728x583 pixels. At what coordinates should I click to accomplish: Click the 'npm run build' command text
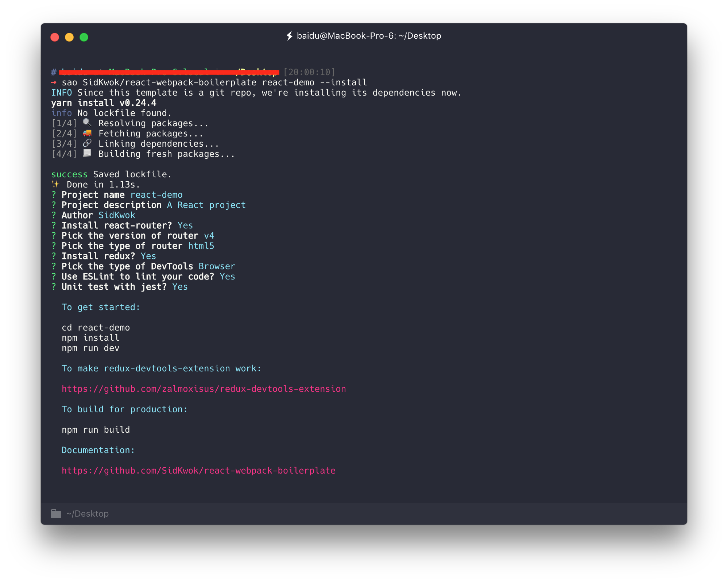(96, 430)
